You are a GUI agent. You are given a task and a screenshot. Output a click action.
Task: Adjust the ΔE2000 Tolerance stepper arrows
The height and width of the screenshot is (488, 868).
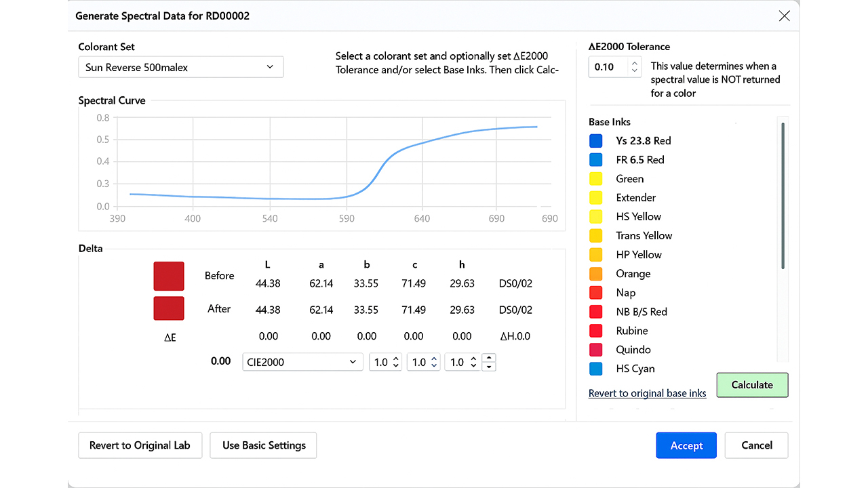pos(635,66)
